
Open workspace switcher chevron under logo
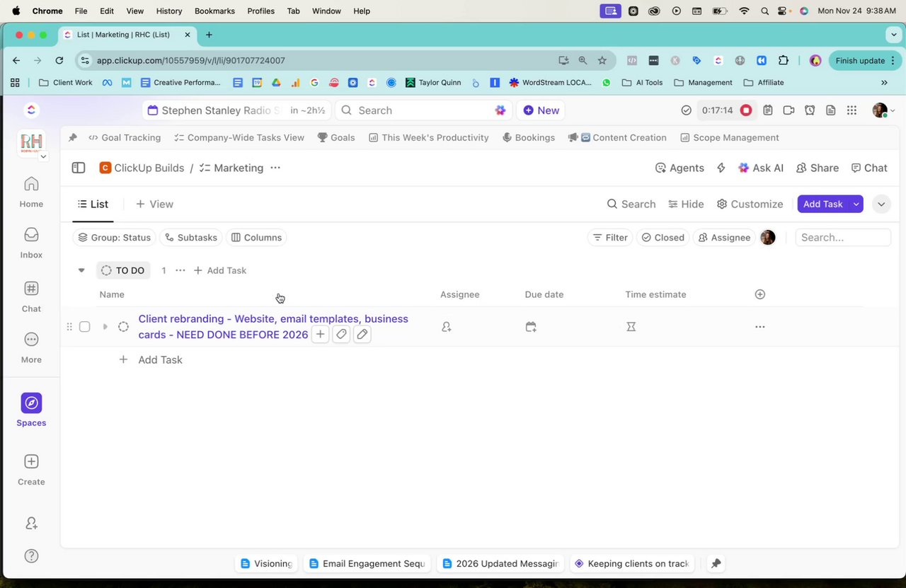coord(43,156)
